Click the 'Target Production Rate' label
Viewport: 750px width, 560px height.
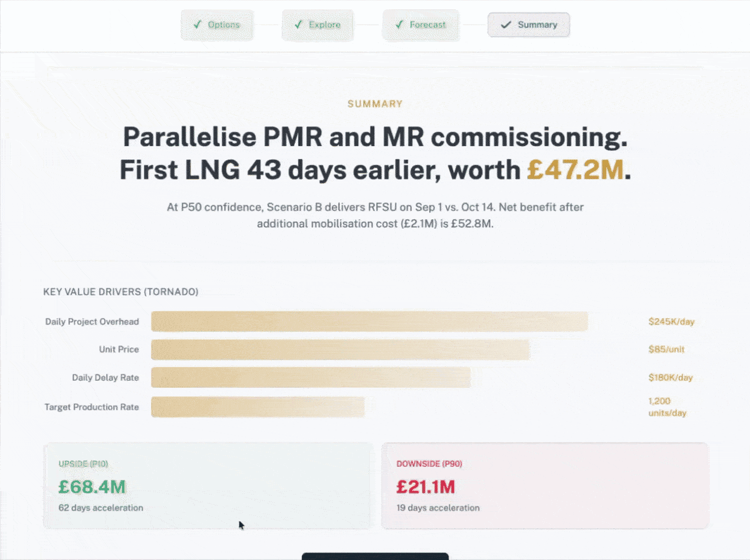92,407
